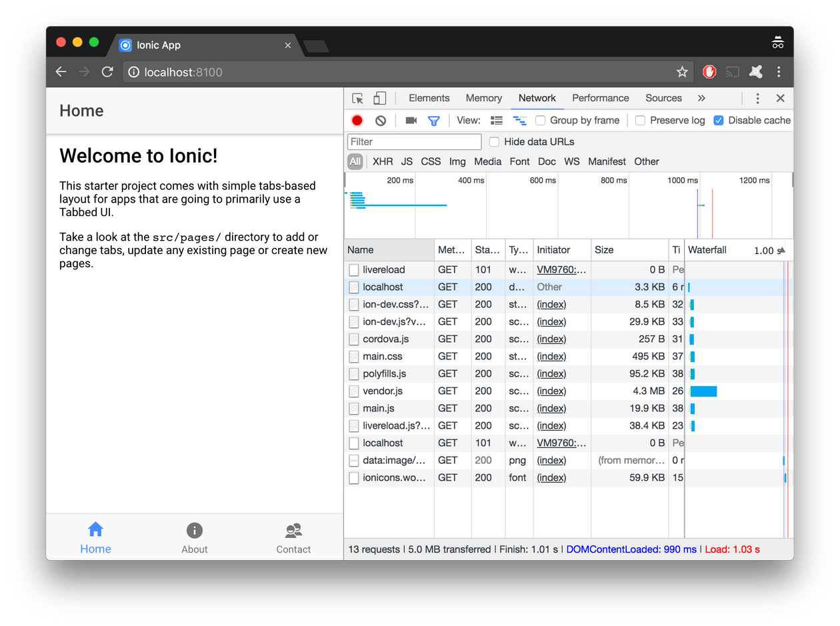
Task: Click the red record network log button
Action: (x=357, y=121)
